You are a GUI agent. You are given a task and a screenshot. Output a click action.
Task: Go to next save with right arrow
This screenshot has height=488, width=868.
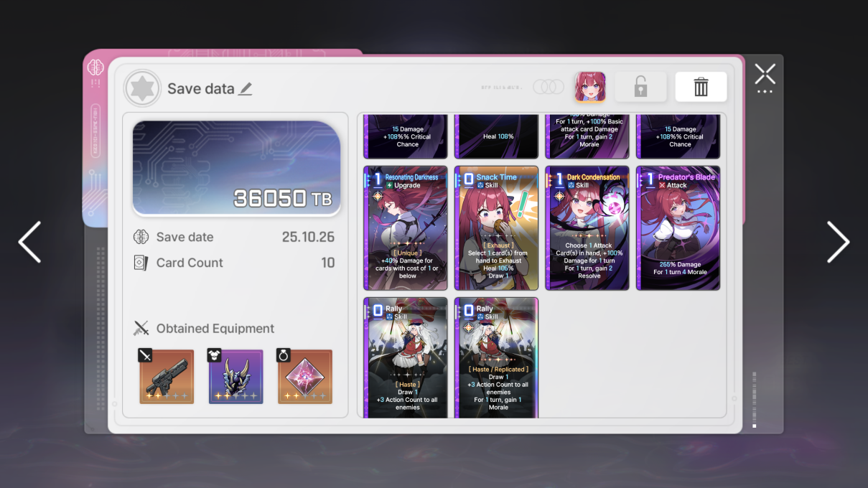click(838, 242)
